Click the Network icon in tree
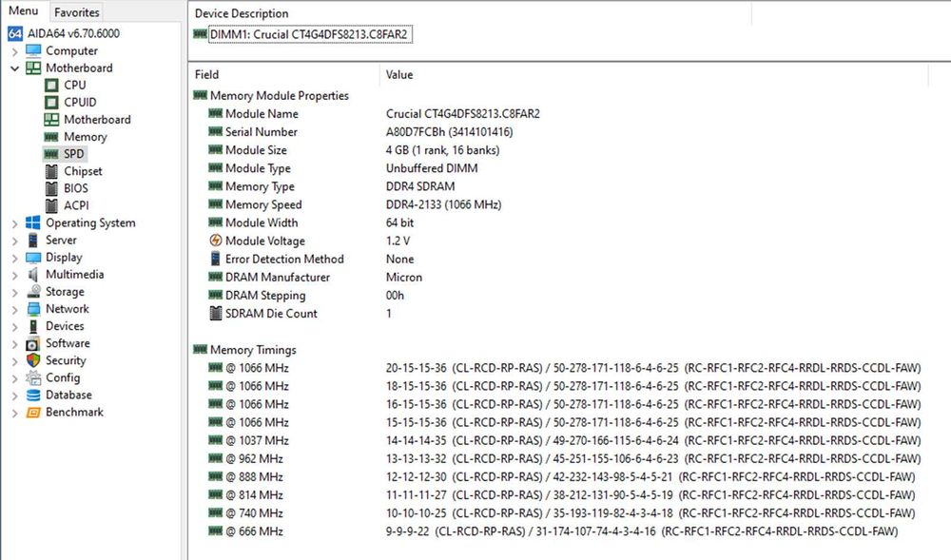This screenshot has height=560, width=951. 33,308
